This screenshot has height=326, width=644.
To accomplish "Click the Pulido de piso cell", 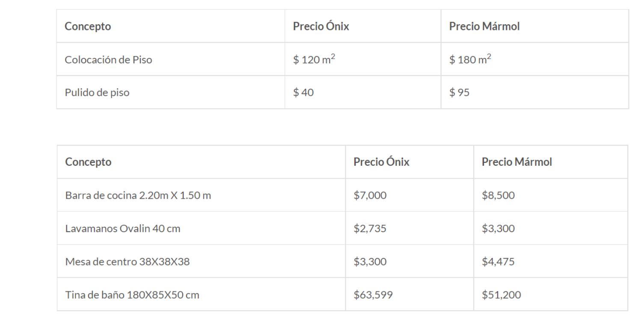I will pyautogui.click(x=171, y=92).
